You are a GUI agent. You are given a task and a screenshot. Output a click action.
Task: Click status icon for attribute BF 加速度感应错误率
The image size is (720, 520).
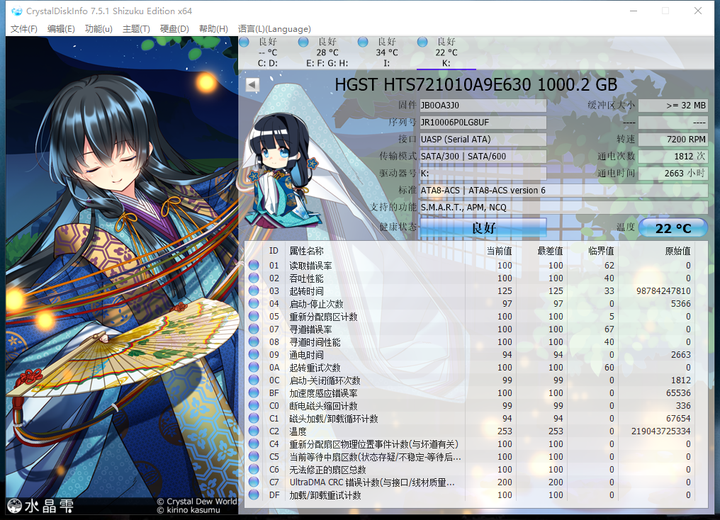tap(254, 393)
